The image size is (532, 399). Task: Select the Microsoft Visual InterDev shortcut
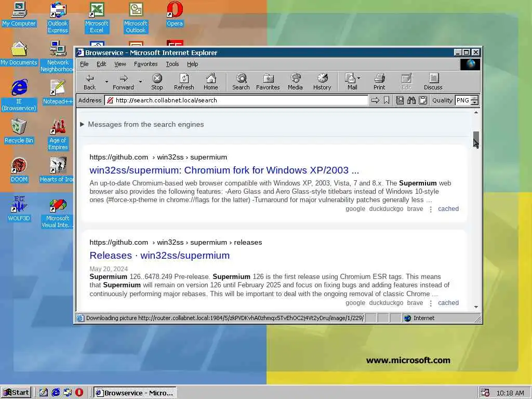[57, 212]
